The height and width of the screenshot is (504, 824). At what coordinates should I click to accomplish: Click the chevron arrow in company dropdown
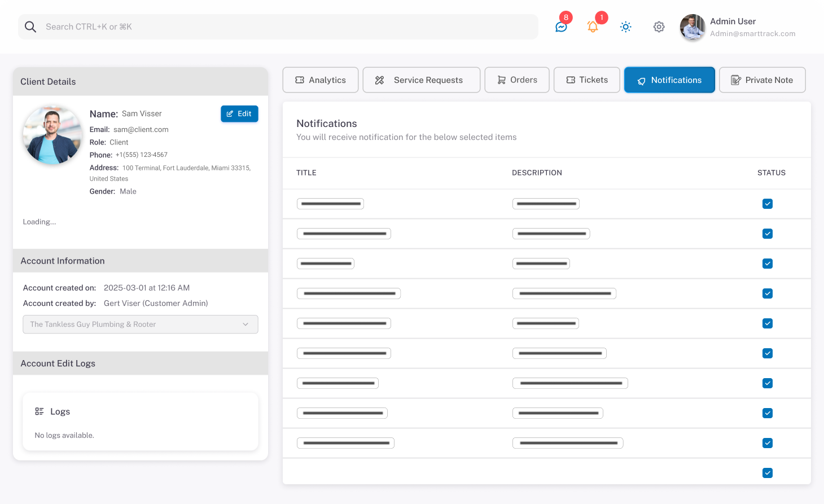tap(246, 325)
